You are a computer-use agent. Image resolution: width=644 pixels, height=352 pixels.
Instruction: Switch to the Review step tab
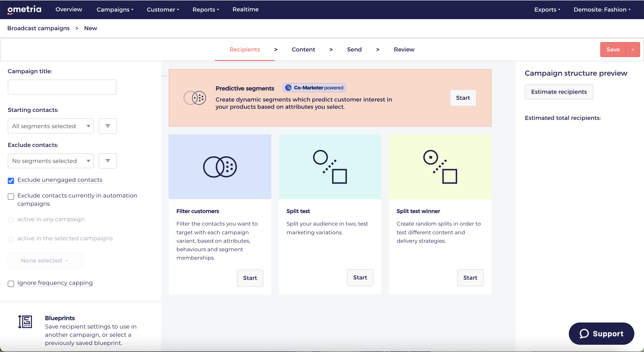(x=404, y=50)
